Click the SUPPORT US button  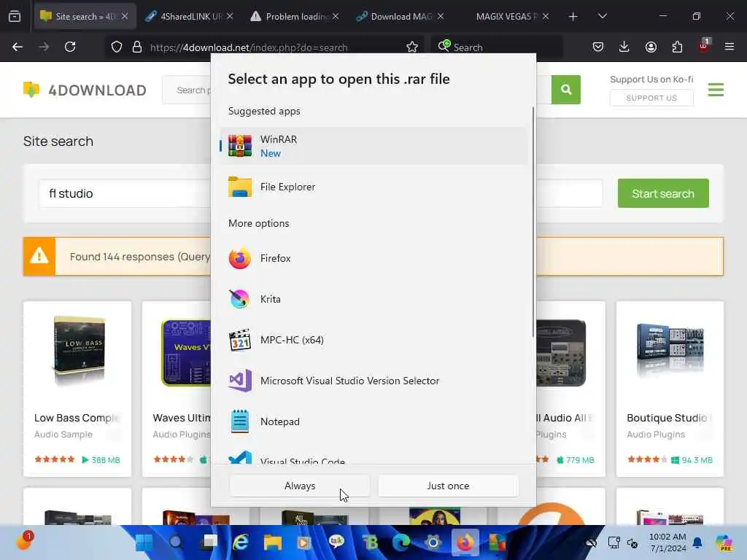click(651, 98)
